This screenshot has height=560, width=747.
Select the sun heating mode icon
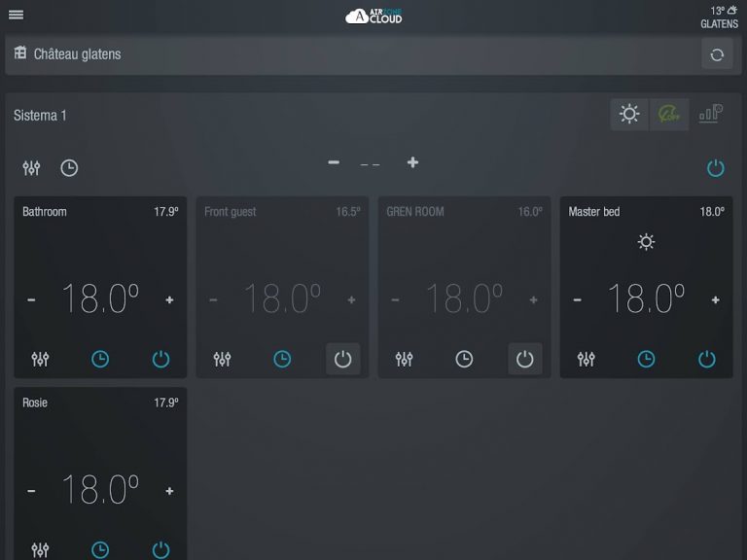tap(629, 115)
